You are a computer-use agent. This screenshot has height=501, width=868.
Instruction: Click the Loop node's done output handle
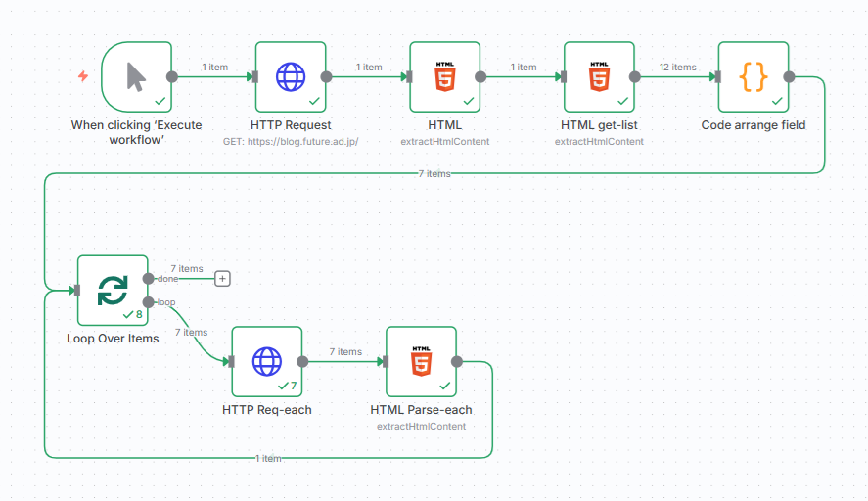pos(148,278)
